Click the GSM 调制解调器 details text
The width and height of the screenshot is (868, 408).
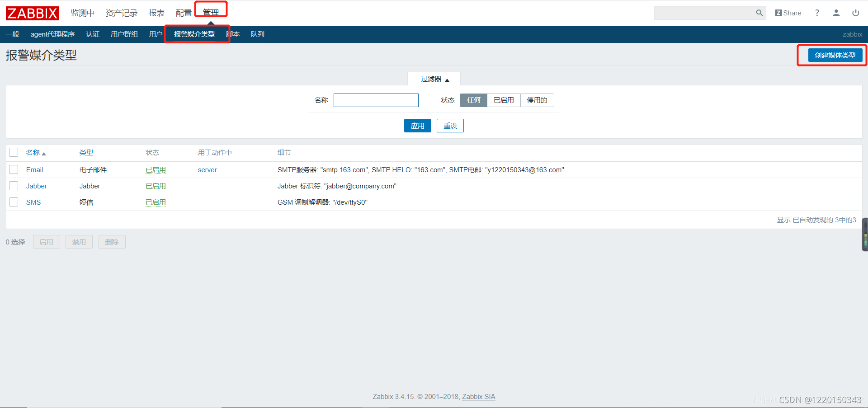point(322,202)
